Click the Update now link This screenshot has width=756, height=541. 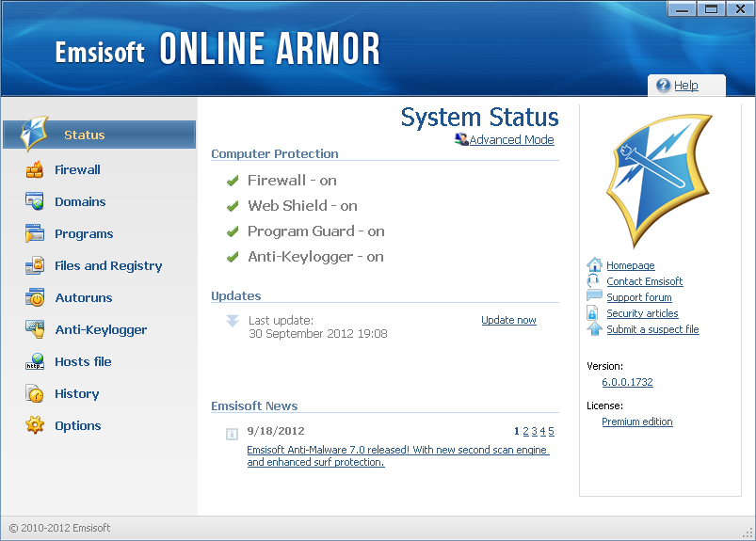(x=508, y=320)
